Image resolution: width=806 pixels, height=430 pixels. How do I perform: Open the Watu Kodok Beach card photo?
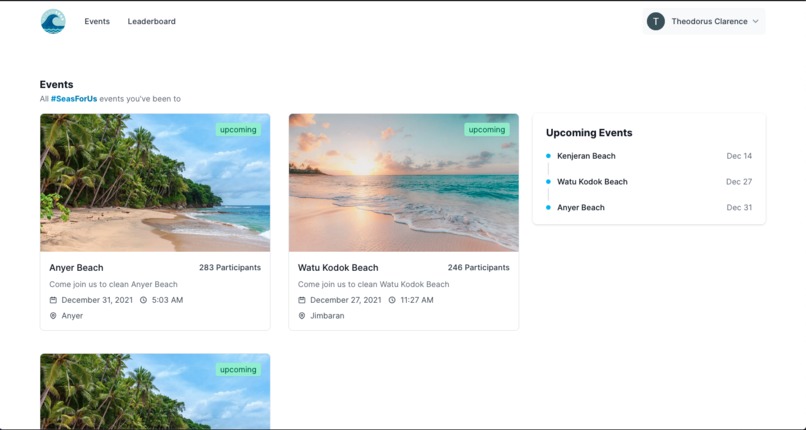tap(404, 182)
